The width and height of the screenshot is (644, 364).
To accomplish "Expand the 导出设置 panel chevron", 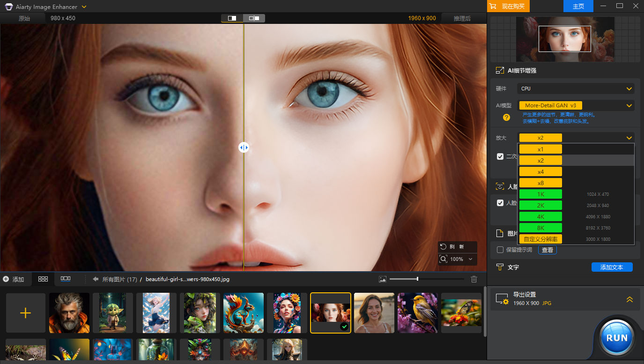I will [x=629, y=299].
